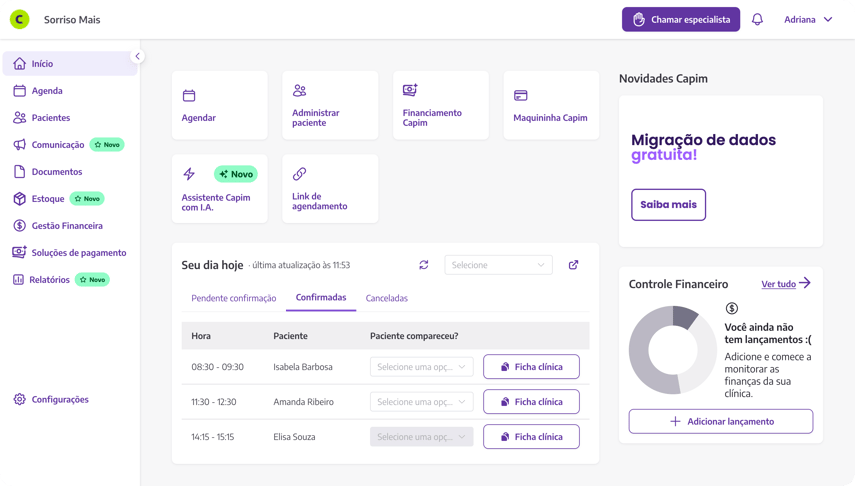Click the notifications bell icon
Image resolution: width=855 pixels, height=486 pixels.
click(x=757, y=20)
